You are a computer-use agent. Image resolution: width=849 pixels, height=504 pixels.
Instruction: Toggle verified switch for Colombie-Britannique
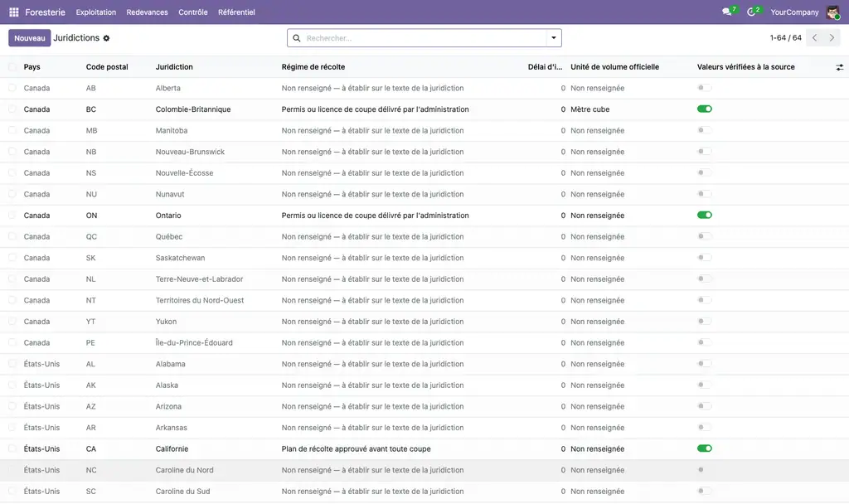705,109
